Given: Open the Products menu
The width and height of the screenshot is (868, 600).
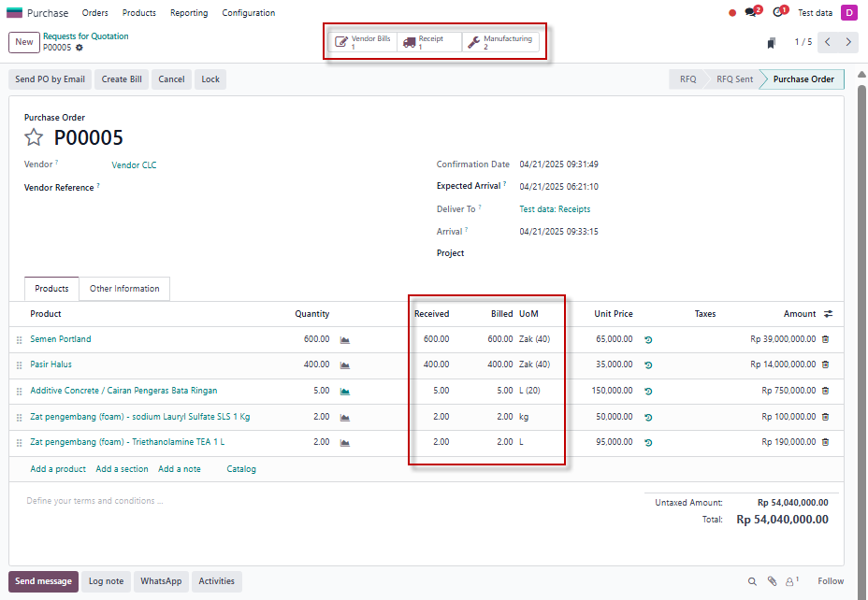Looking at the screenshot, I should (139, 13).
